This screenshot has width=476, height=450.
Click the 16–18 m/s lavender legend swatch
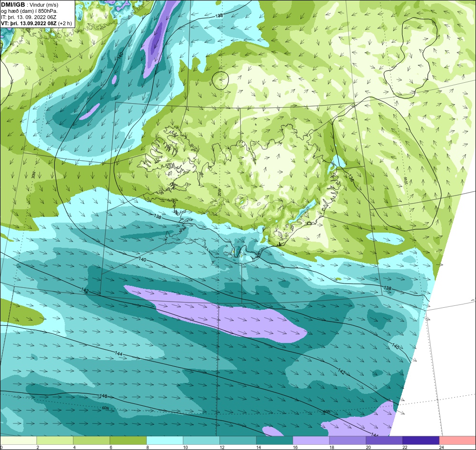pyautogui.click(x=311, y=440)
